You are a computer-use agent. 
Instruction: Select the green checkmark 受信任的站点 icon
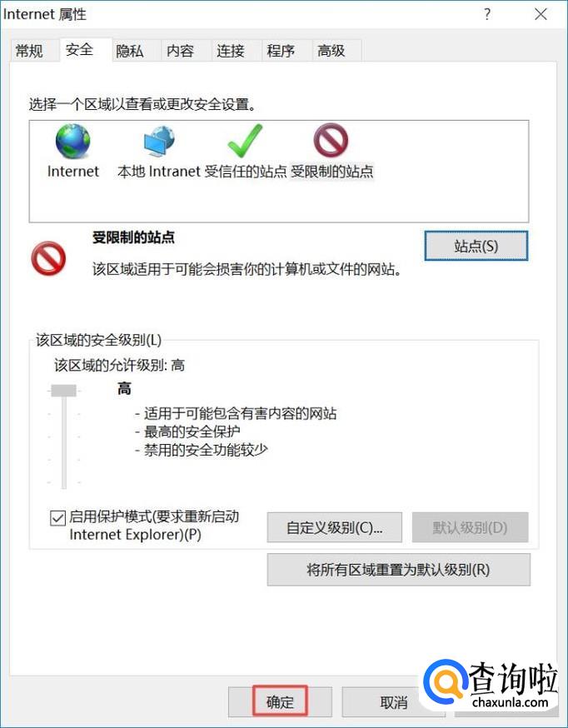(x=245, y=141)
